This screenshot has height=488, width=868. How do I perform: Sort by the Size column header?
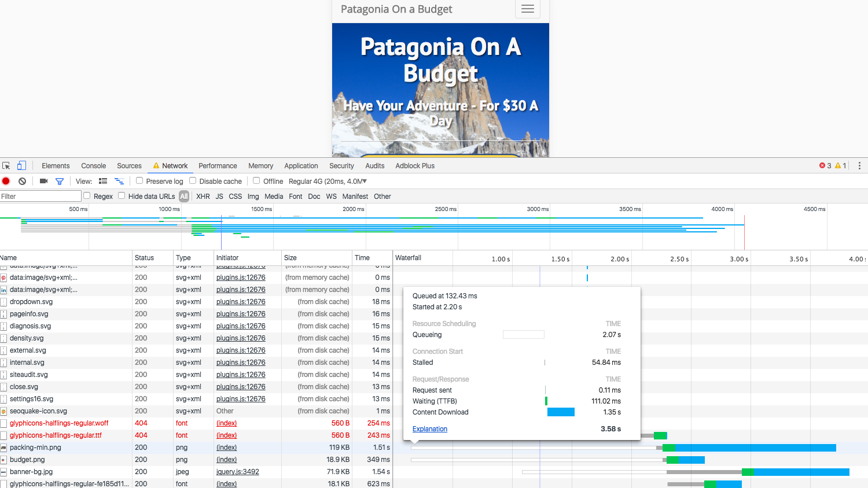(317, 258)
